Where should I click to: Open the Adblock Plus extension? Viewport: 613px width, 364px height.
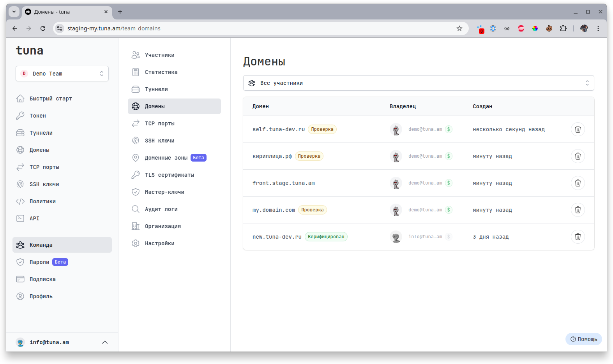(521, 28)
